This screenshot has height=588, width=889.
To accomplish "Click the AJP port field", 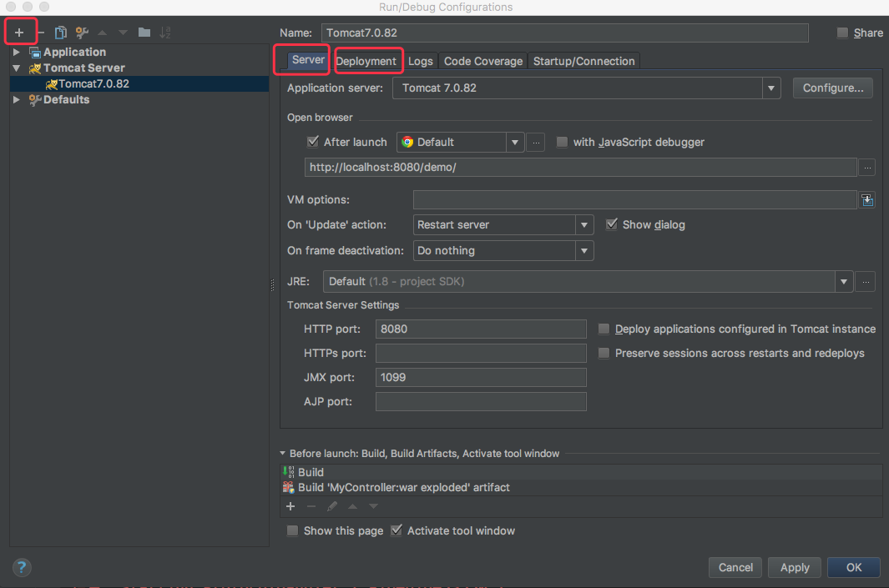I will coord(481,402).
